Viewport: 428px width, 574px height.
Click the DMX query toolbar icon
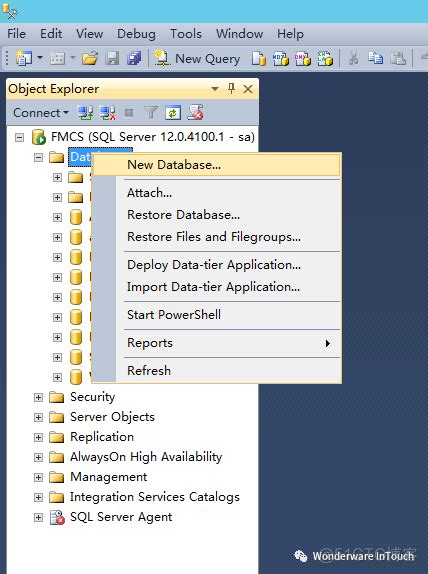click(303, 58)
